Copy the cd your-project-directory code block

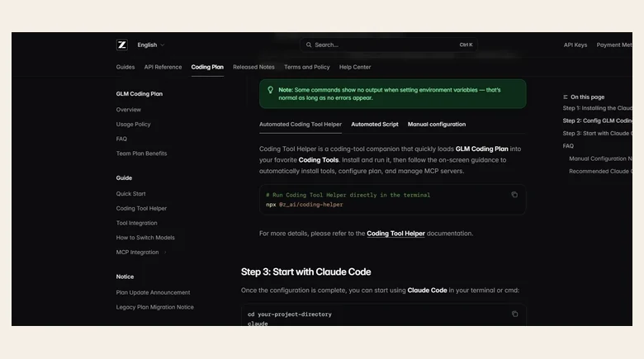pos(514,314)
